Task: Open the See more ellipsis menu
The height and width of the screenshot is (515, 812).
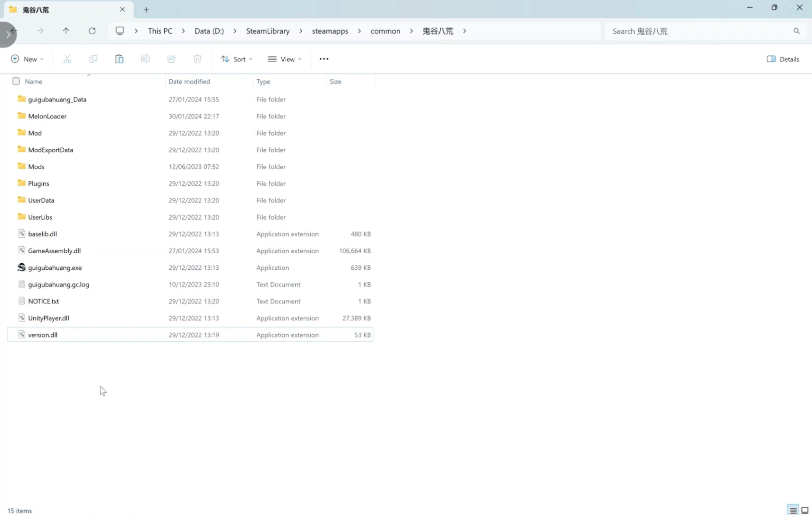Action: pyautogui.click(x=324, y=59)
